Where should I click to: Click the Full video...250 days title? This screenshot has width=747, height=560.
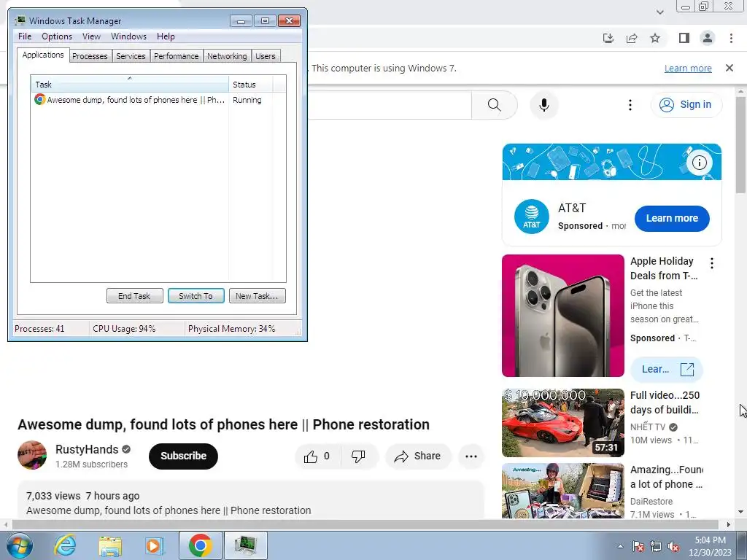665,402
